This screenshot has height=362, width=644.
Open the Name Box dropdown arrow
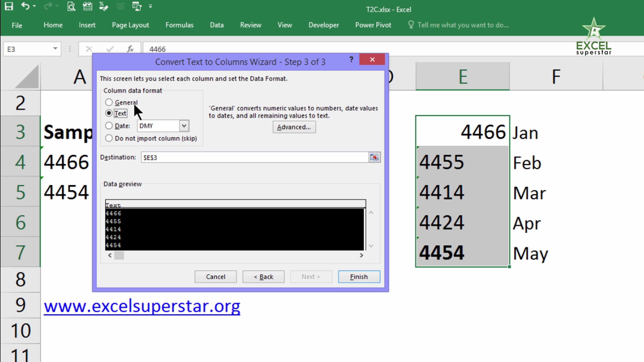pyautogui.click(x=55, y=49)
